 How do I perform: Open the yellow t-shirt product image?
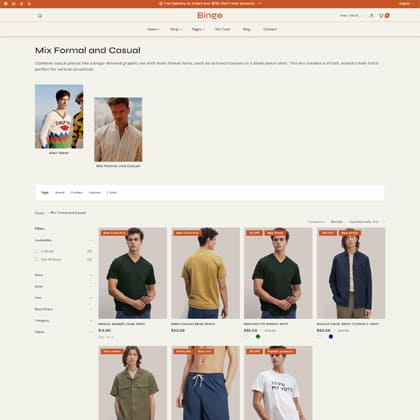205,273
